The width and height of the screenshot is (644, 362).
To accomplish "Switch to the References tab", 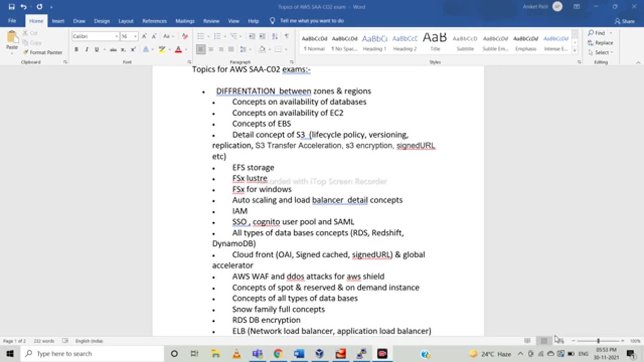I will 154,21.
